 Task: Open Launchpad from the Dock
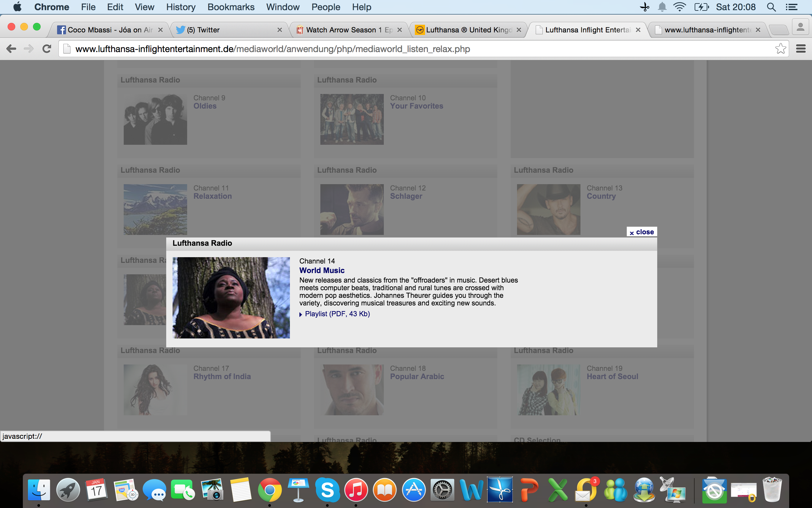pyautogui.click(x=68, y=490)
